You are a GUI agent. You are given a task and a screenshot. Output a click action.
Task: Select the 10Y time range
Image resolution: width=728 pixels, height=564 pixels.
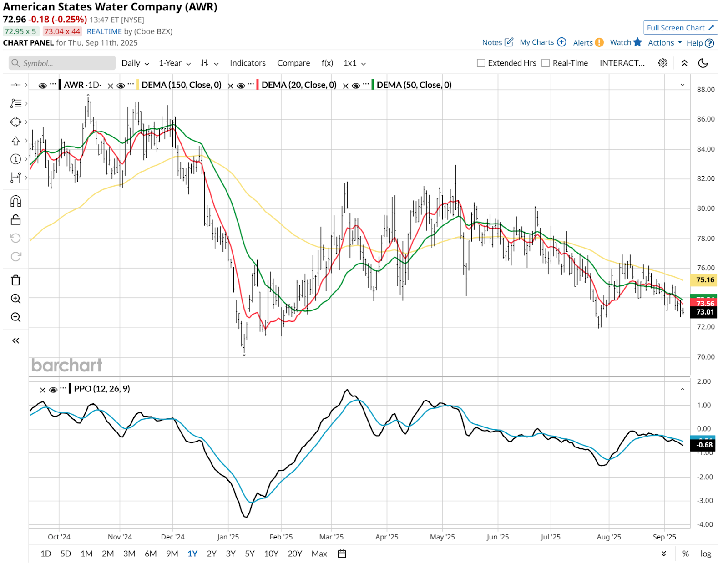(271, 554)
